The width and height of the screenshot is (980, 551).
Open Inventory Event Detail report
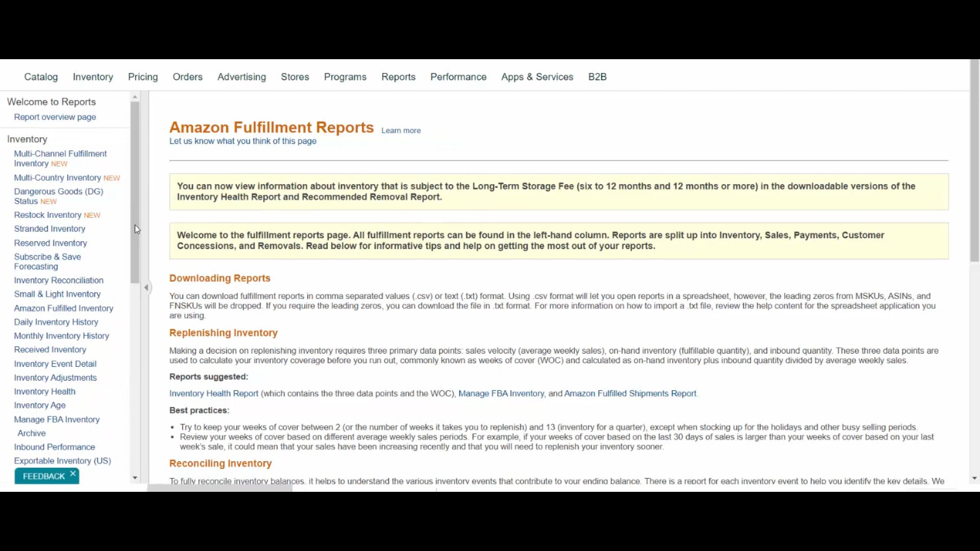[55, 364]
